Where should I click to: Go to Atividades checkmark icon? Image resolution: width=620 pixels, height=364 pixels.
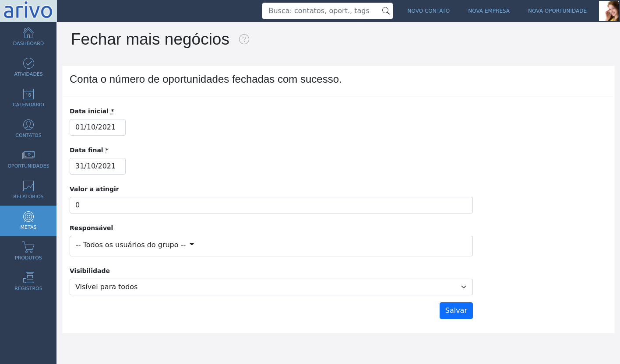tap(28, 63)
